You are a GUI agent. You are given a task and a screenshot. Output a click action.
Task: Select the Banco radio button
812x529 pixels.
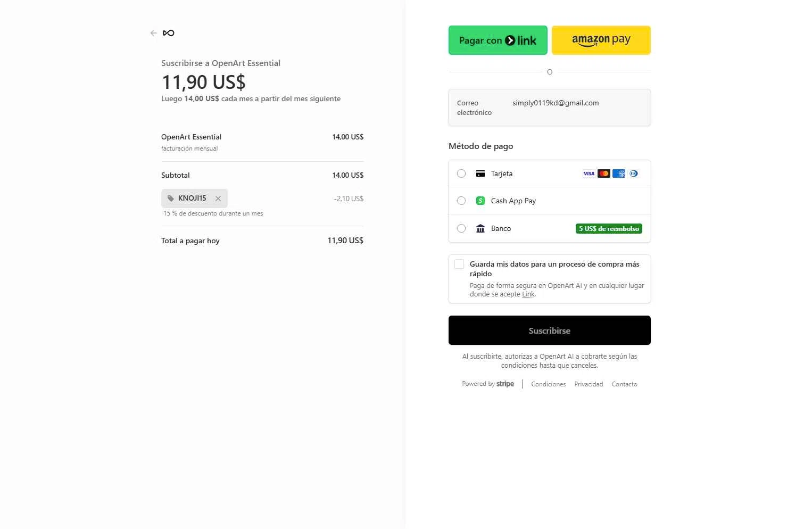(x=461, y=228)
